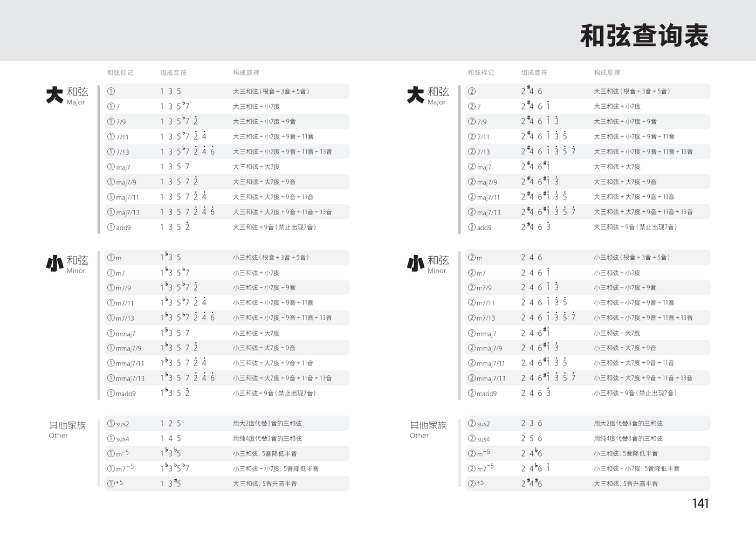Select the ①sus2 chord label
The image size is (756, 538).
tap(118, 424)
